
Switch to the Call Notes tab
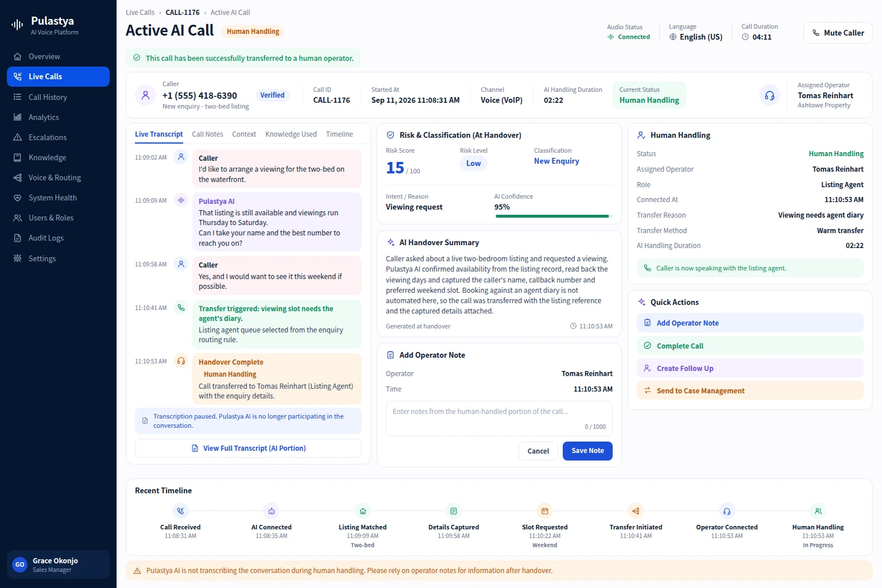pyautogui.click(x=207, y=134)
